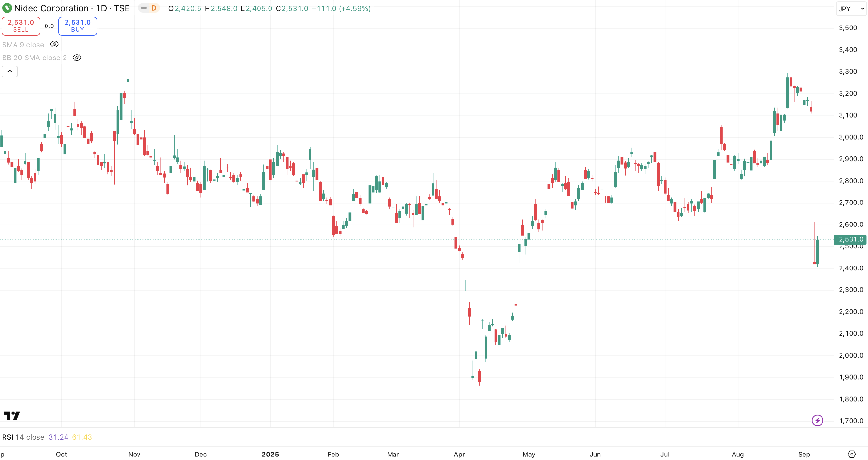Click the Feb label on time axis

[x=333, y=454]
